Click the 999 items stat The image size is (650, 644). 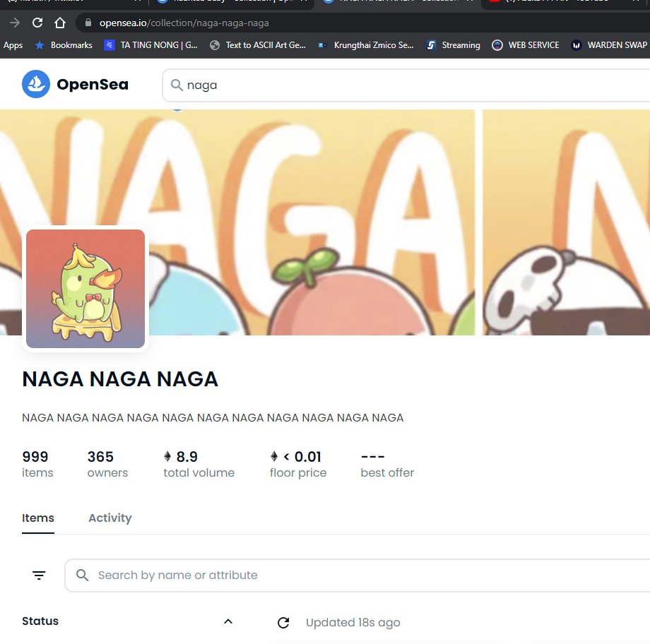[x=37, y=464]
